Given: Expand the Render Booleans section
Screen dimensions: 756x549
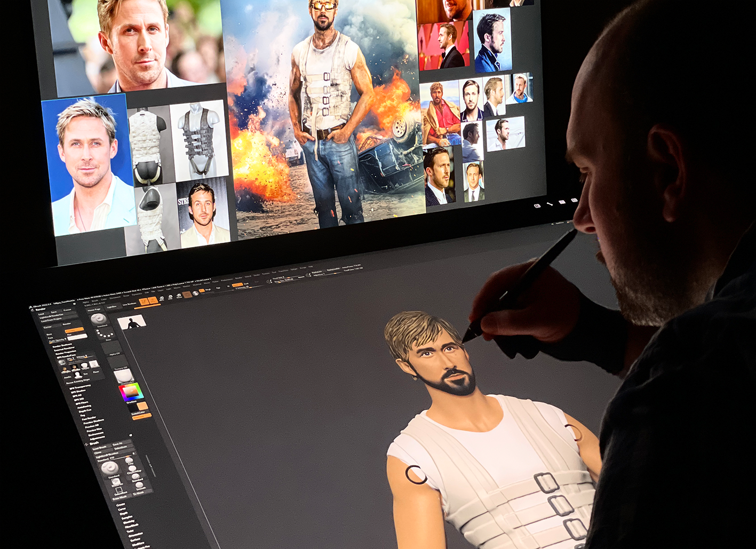Looking at the screenshot, I should coord(62,346).
